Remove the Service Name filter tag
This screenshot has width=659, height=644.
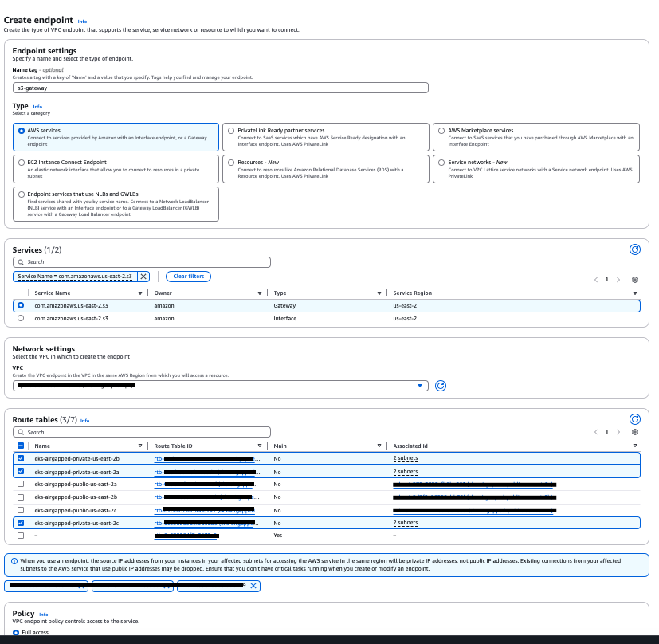pyautogui.click(x=143, y=276)
